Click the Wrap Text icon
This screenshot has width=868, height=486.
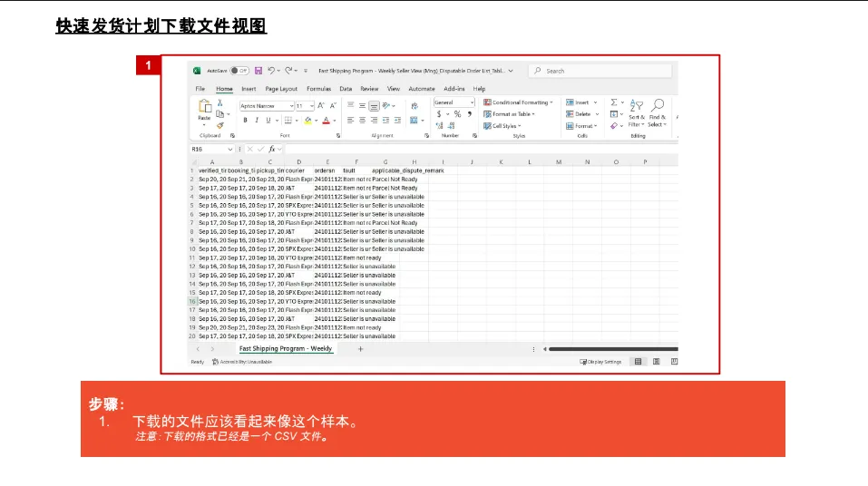click(x=414, y=105)
